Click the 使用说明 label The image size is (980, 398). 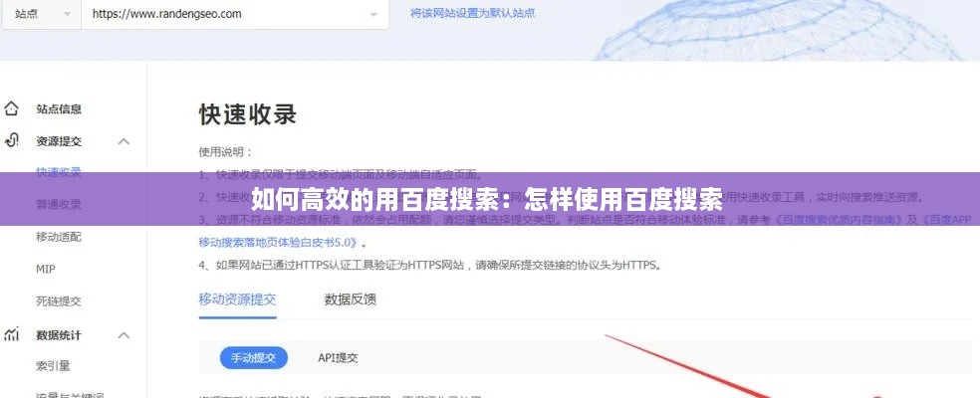(226, 152)
